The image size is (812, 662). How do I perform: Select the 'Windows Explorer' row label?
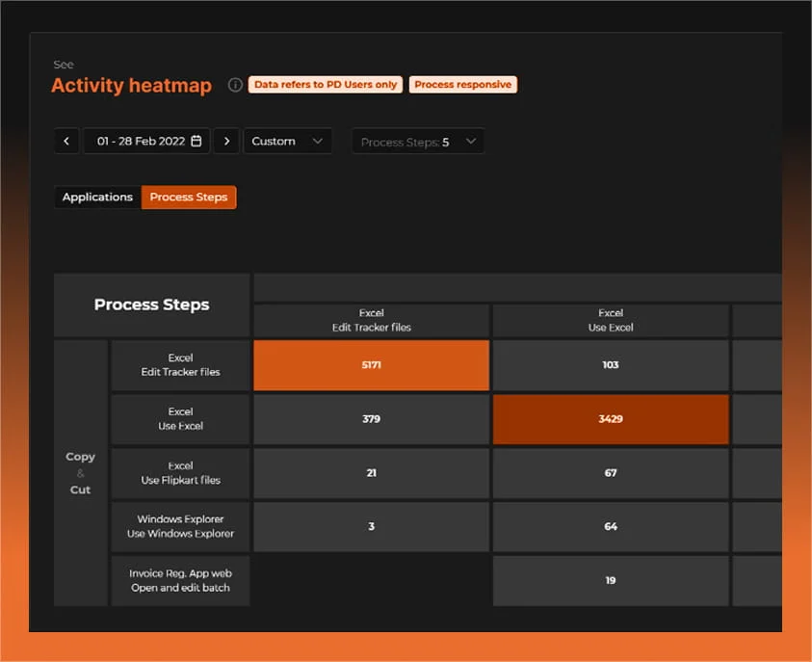(x=181, y=526)
